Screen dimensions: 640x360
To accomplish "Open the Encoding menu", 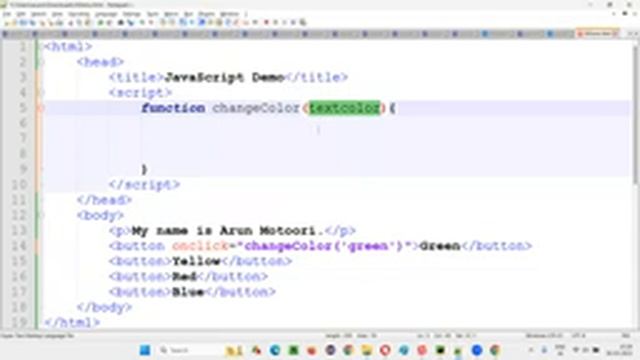I will [x=79, y=14].
